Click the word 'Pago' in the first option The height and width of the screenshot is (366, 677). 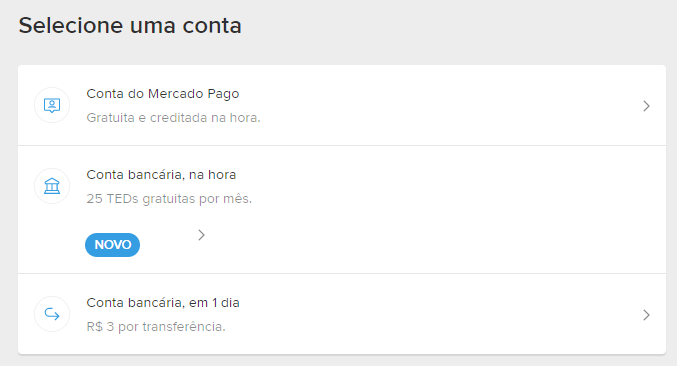tap(223, 94)
